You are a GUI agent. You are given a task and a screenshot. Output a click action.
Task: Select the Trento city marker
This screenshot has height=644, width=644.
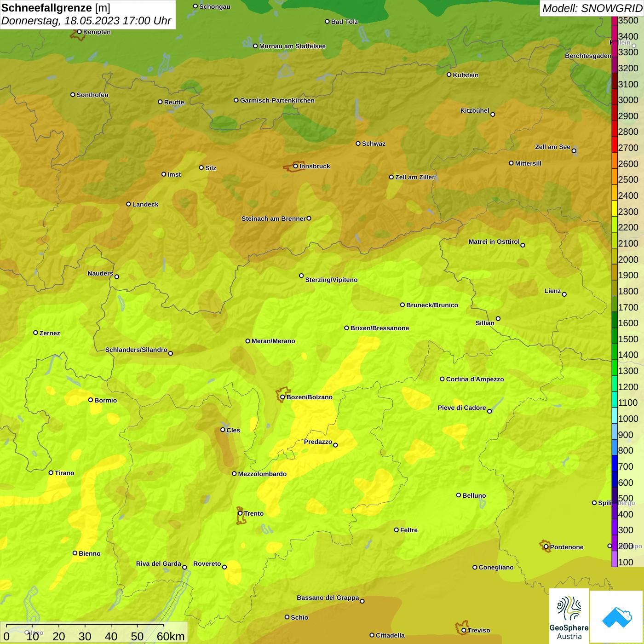click(240, 513)
